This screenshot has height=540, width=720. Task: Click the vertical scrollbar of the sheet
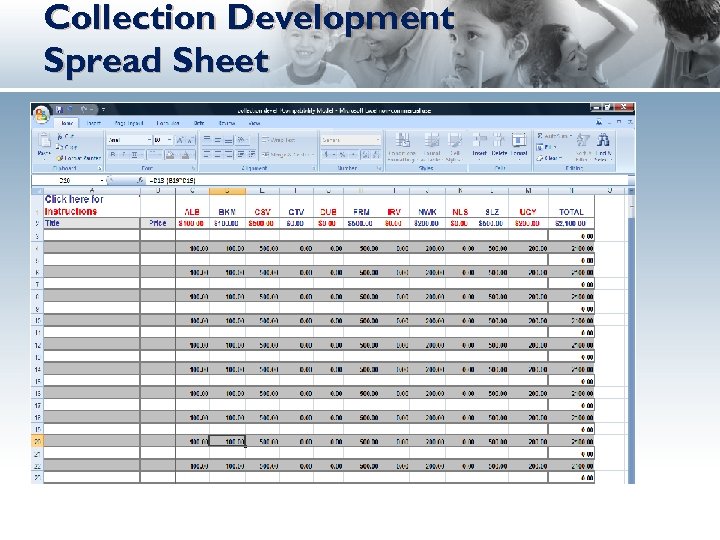[x=631, y=338]
